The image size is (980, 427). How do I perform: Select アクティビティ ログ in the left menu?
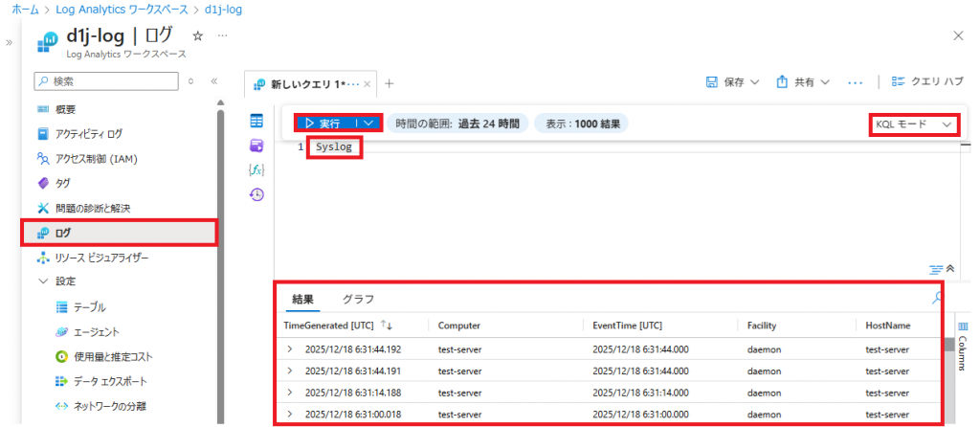tap(88, 133)
